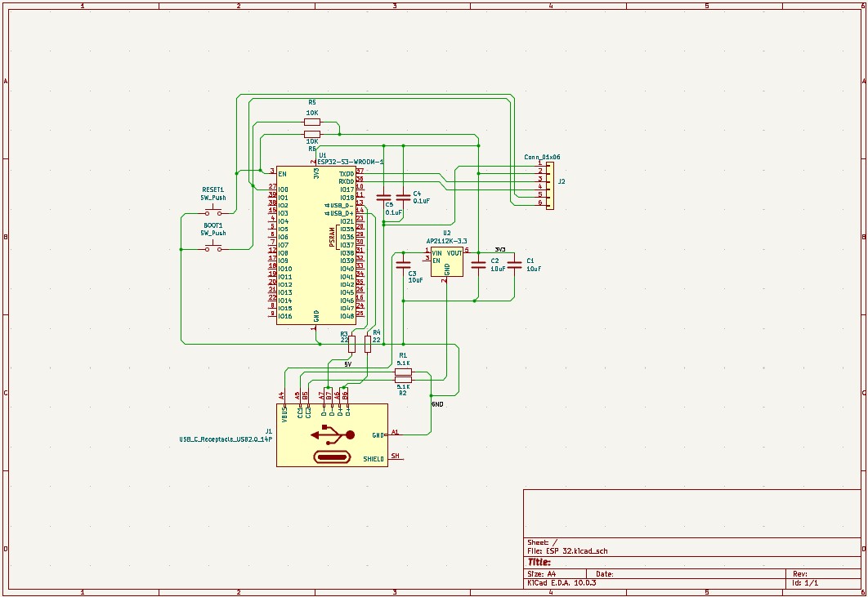Click the J2 six-pin connector symbol
The width and height of the screenshot is (868, 597).
(550, 185)
